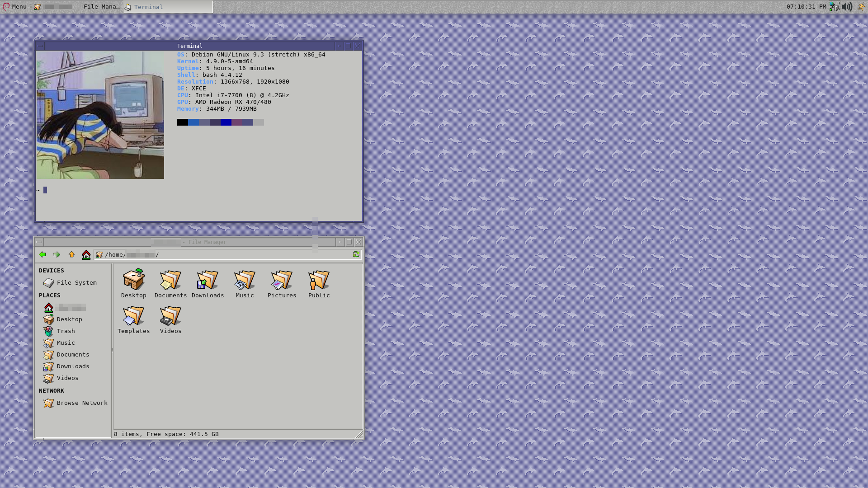Screen dimensions: 868x488
Task: Jump to the home folder via toolbar
Action: (86, 255)
